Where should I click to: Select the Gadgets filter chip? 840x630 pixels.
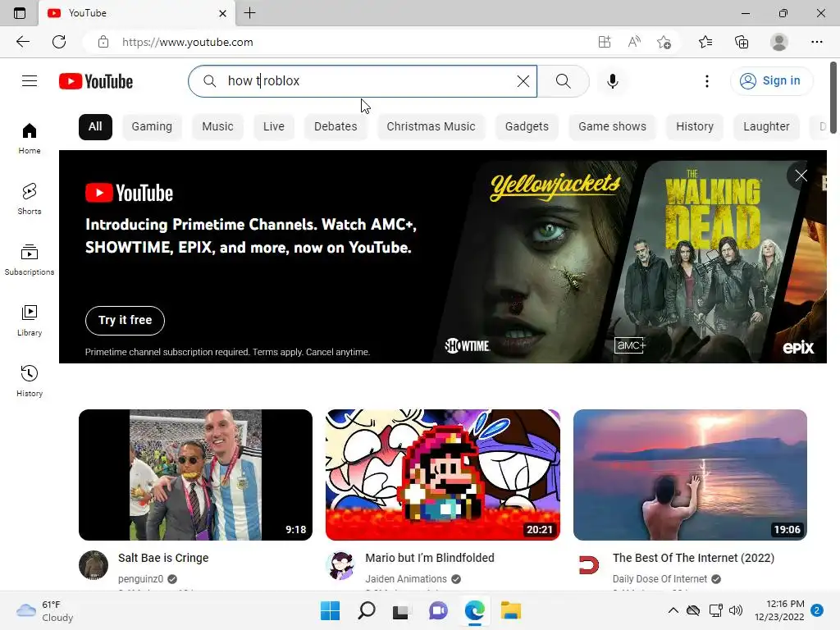click(527, 126)
